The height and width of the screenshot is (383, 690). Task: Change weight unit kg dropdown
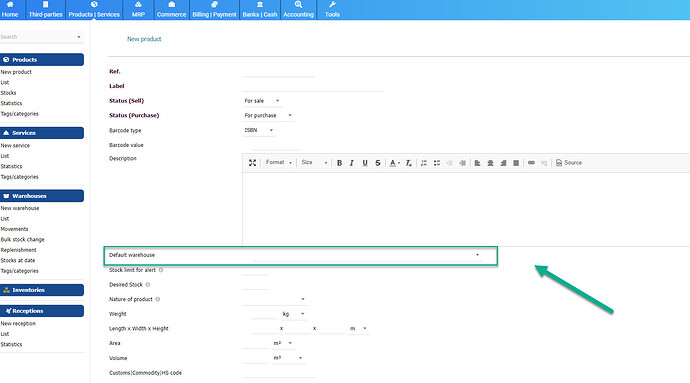(293, 314)
